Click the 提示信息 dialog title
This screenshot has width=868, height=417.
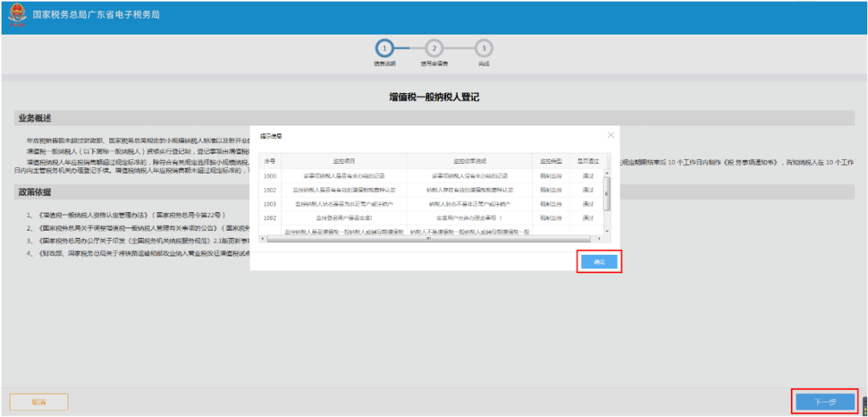coord(272,136)
